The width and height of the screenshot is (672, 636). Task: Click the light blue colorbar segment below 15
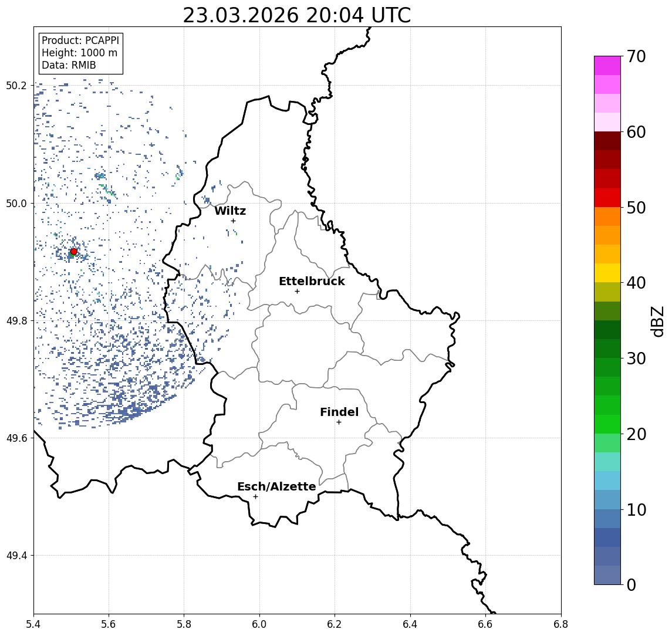[x=607, y=481]
